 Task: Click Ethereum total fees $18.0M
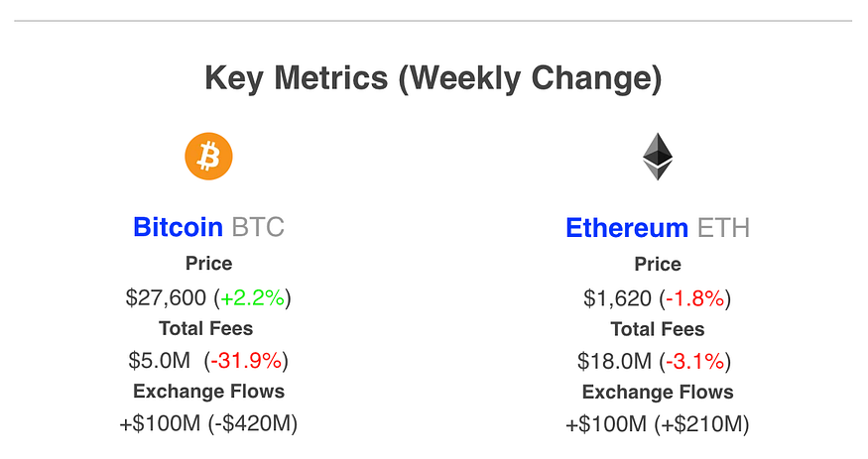click(614, 361)
